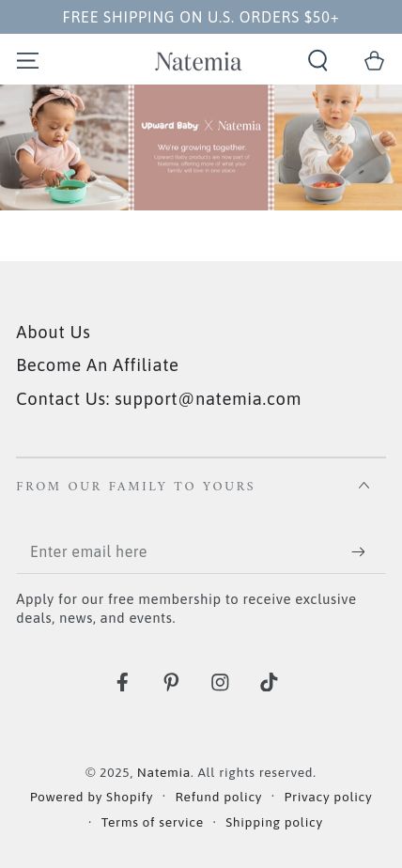Open the About Us page
Viewport: 402px width, 868px height.
(x=54, y=333)
